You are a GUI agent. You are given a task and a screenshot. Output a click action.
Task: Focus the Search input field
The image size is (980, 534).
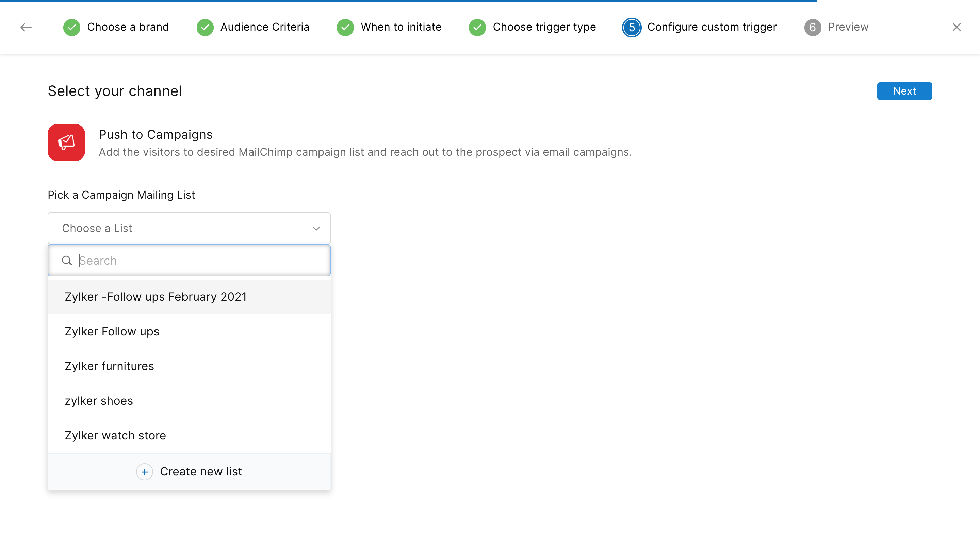click(x=202, y=261)
